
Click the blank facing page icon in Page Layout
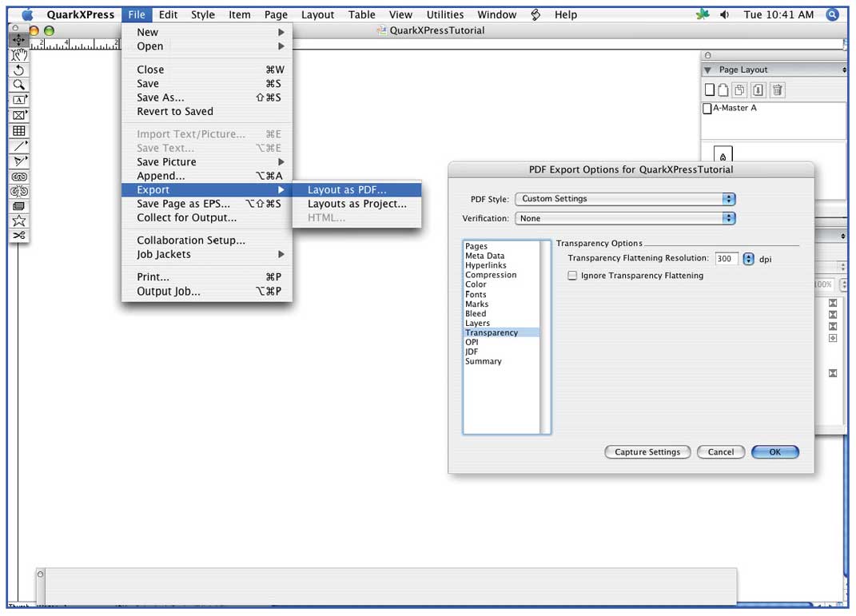pyautogui.click(x=723, y=90)
